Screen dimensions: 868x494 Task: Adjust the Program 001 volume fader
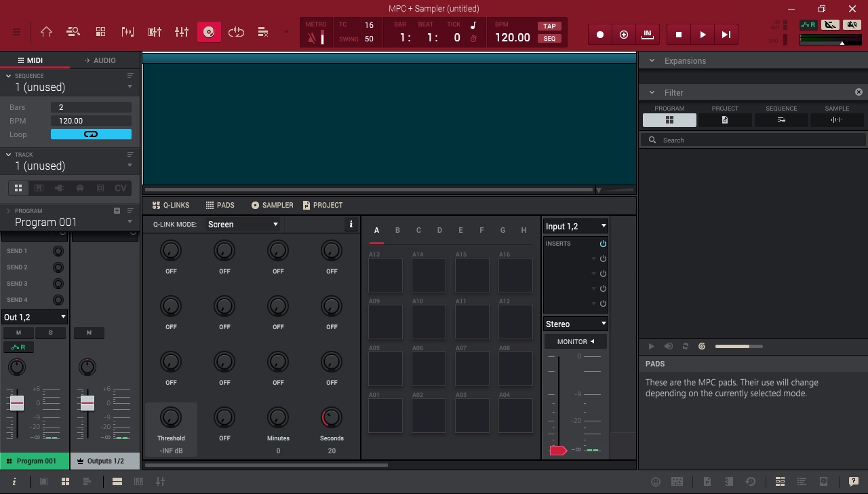17,403
